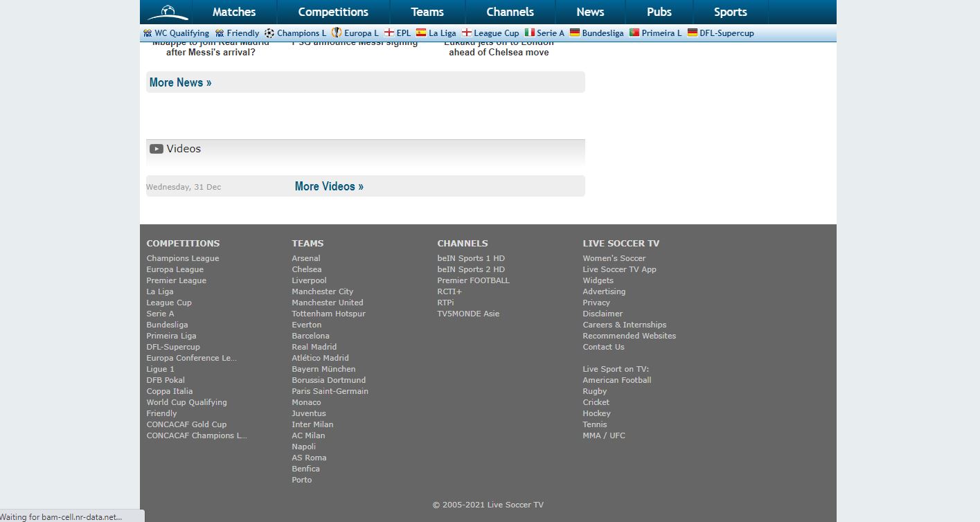Open DFB Pokal footer link
Viewport: 980px width, 522px height.
(166, 380)
